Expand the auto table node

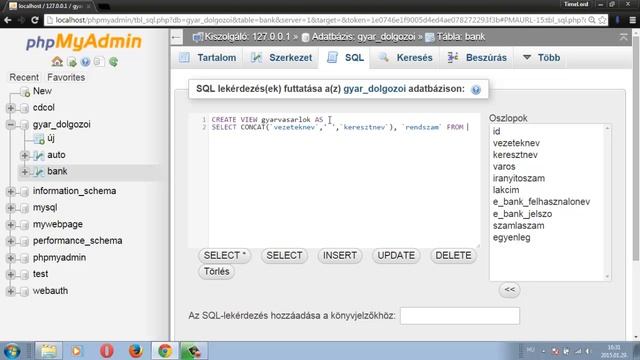pos(24,155)
